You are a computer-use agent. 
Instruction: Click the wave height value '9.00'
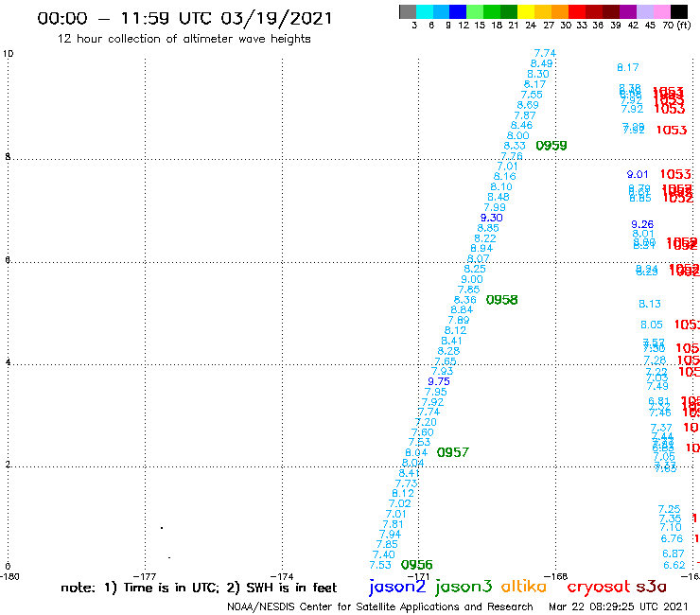coord(472,279)
